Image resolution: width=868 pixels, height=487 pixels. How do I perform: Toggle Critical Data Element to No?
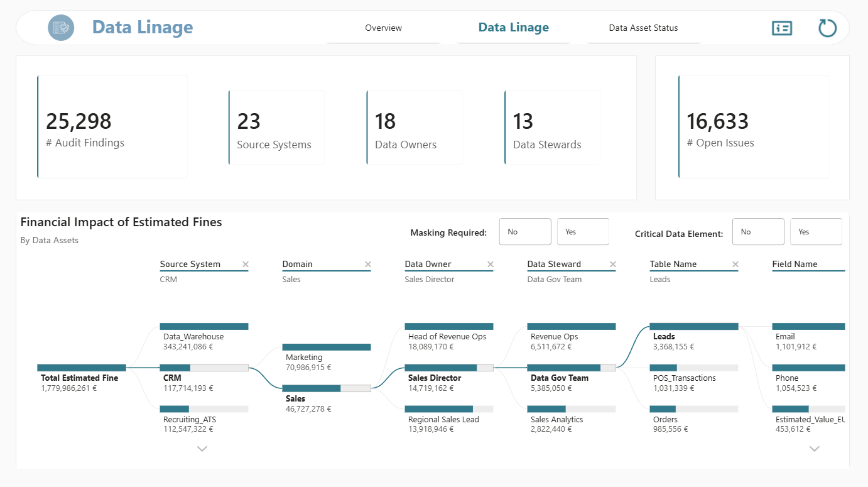758,232
